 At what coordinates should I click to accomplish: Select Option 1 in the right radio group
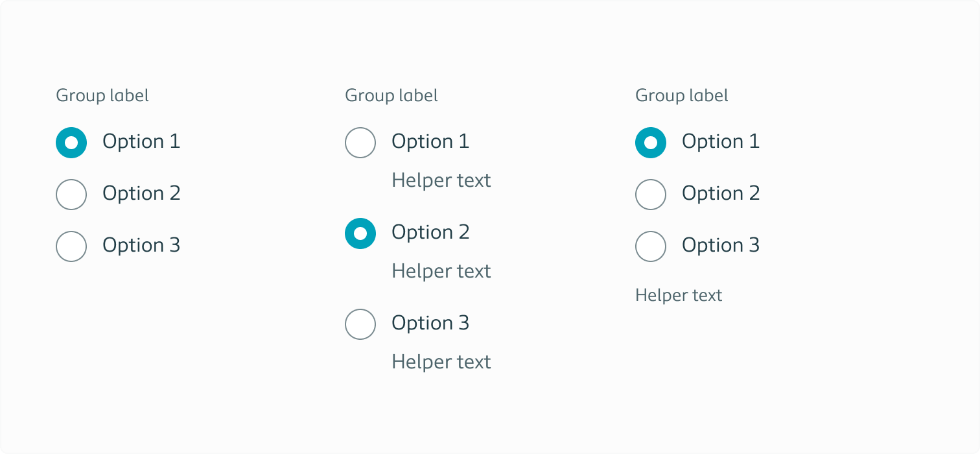coord(651,143)
